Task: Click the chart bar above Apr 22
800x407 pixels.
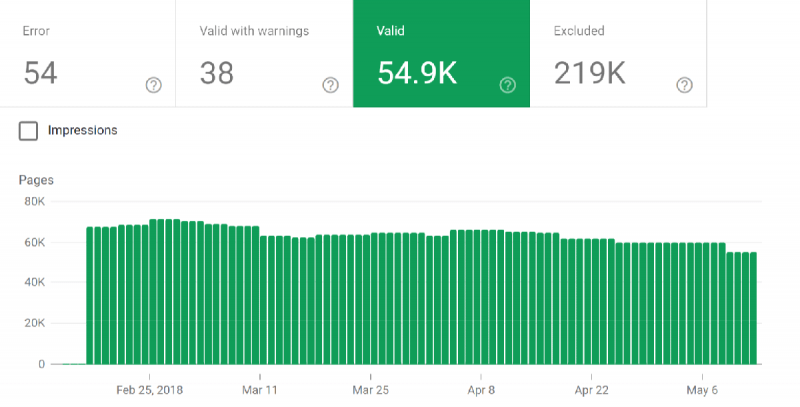Action: coord(595,301)
